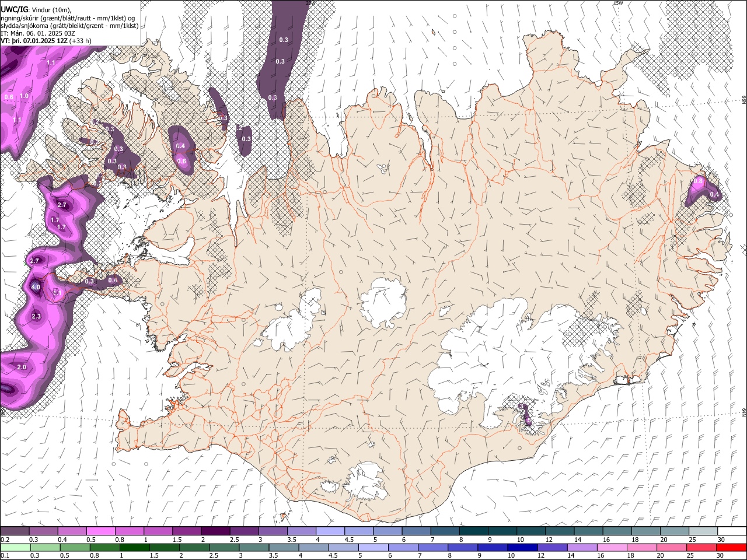Image resolution: width=747 pixels, height=560 pixels.
Task: Click the "0.8" value on the east coast
Action: 698,181
